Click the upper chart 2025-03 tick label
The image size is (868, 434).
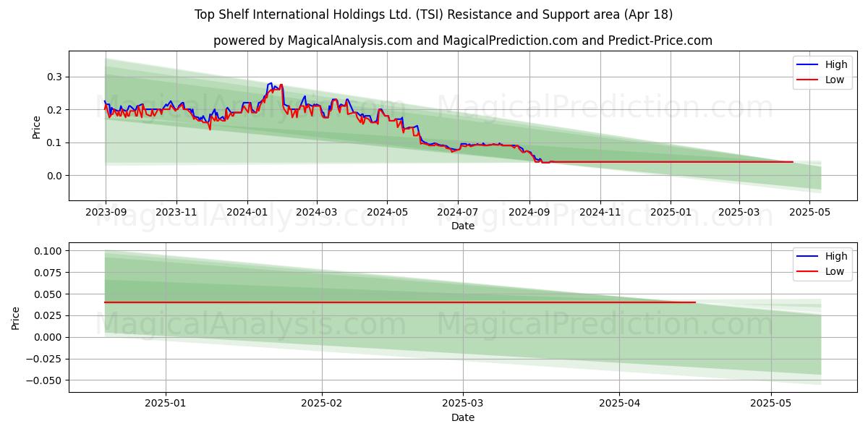(739, 212)
